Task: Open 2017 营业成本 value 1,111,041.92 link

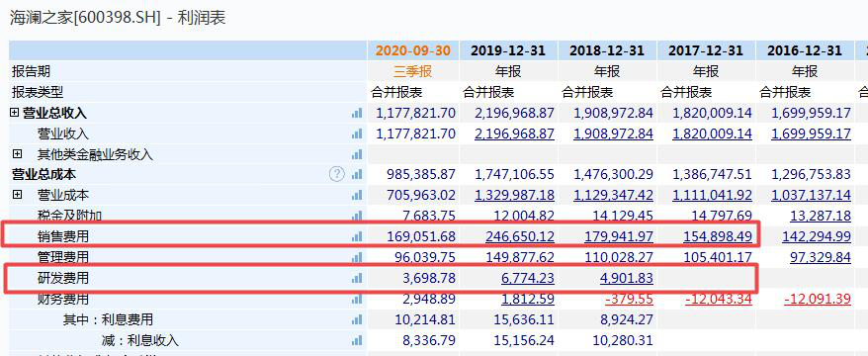Action: coord(713,195)
